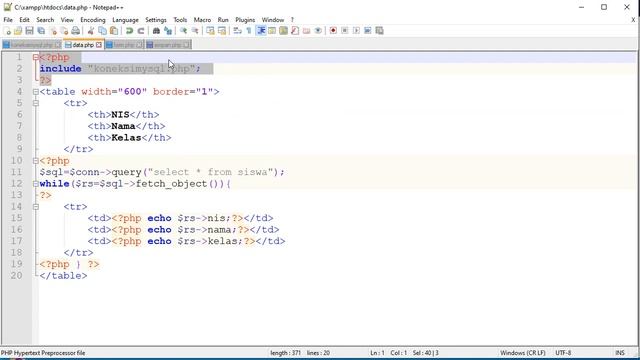Image resolution: width=640 pixels, height=360 pixels.
Task: Close the document with the menu bar X
Action: [x=633, y=20]
